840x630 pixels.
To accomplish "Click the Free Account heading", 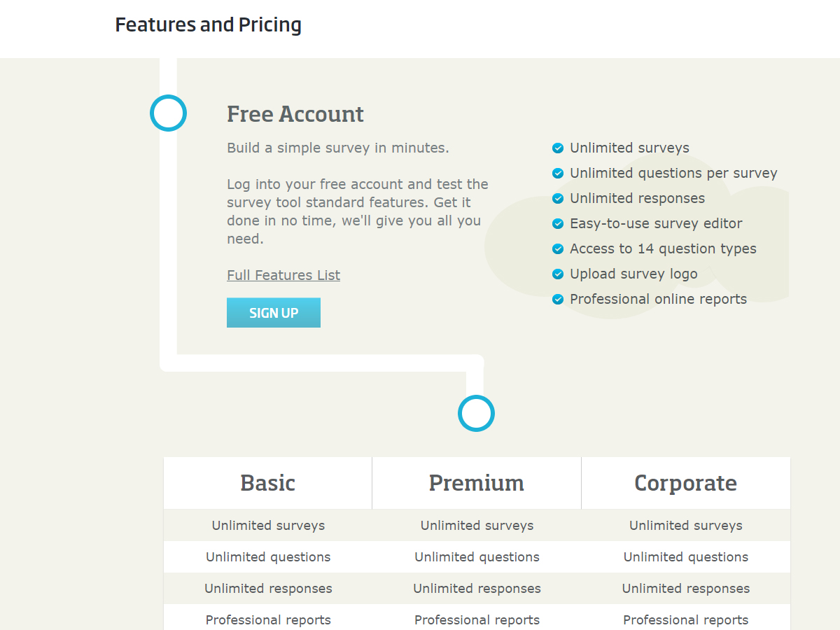I will click(295, 114).
